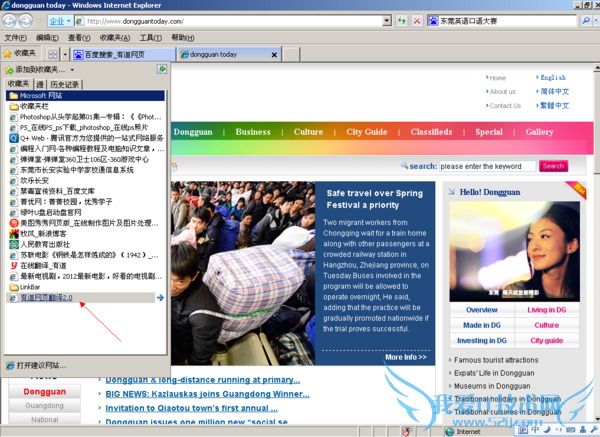Image resolution: width=600 pixels, height=437 pixels.
Task: Click City Guide in the navigation bar
Action: [367, 132]
